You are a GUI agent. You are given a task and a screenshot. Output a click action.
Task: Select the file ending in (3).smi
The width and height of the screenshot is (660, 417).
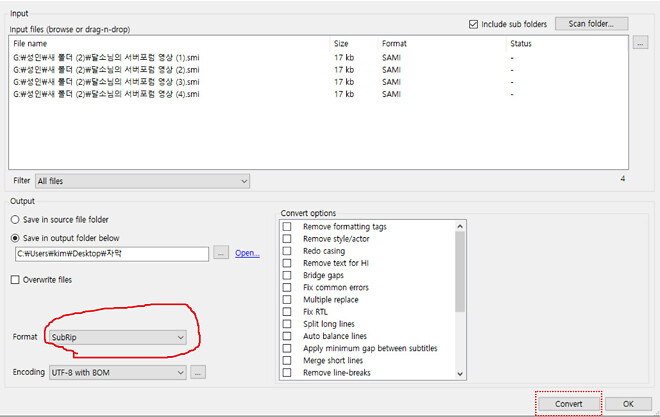(x=106, y=82)
